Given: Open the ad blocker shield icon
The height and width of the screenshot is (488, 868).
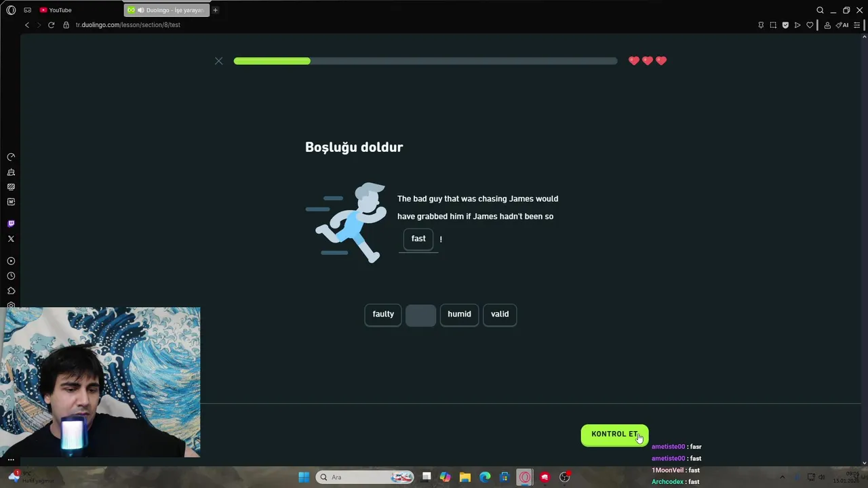Looking at the screenshot, I should tap(785, 25).
